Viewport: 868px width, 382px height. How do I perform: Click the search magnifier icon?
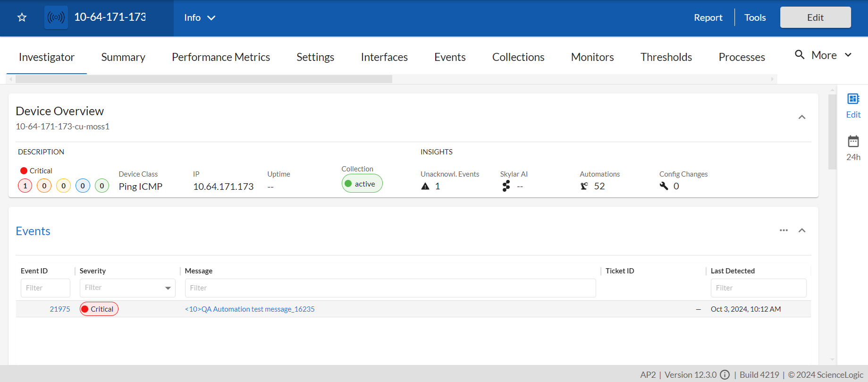[800, 55]
